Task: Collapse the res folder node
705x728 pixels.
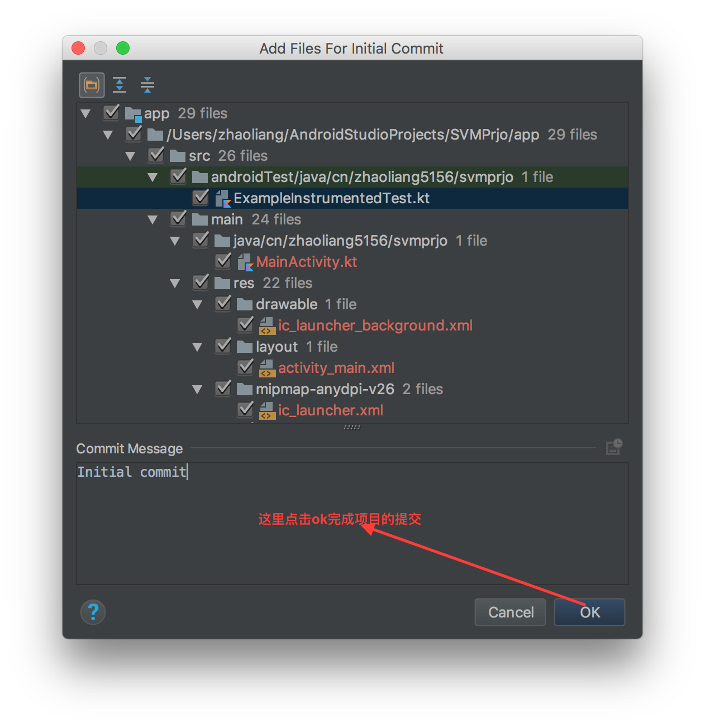Action: tap(175, 284)
